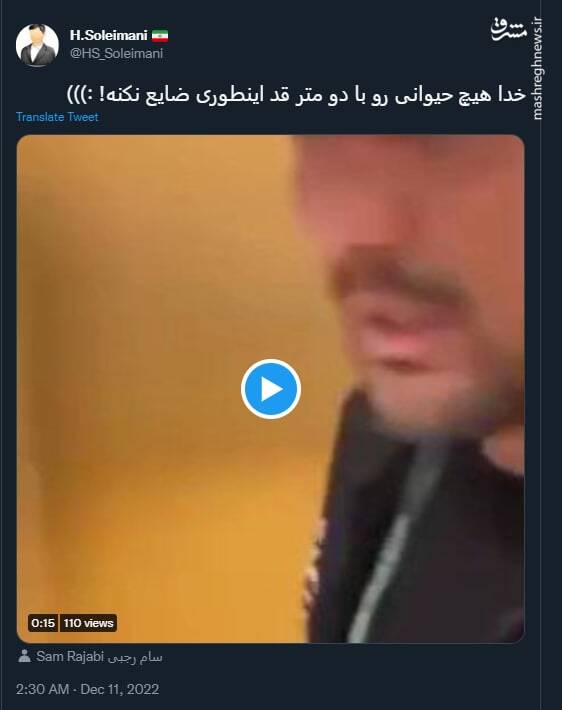Click the tagged person silhouette icon
Image resolution: width=562 pixels, height=710 pixels.
[24, 656]
